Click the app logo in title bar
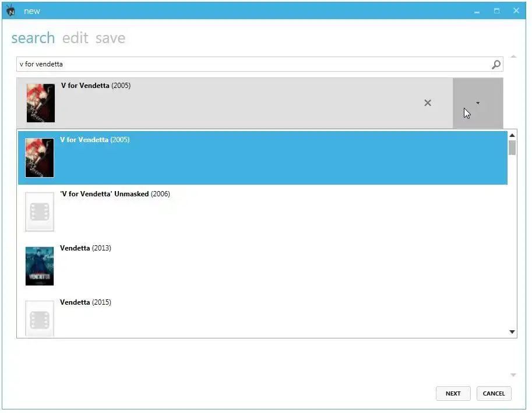532x413 pixels. pos(11,11)
